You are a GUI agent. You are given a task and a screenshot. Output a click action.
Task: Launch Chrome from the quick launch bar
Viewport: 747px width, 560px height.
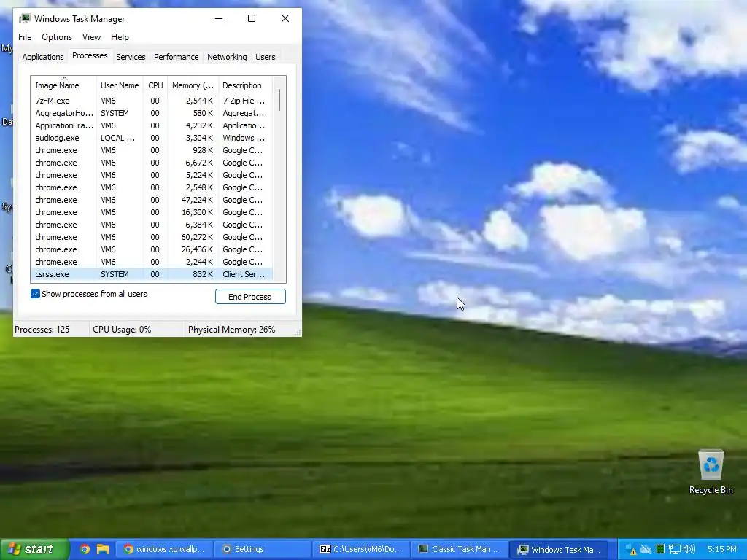point(85,549)
